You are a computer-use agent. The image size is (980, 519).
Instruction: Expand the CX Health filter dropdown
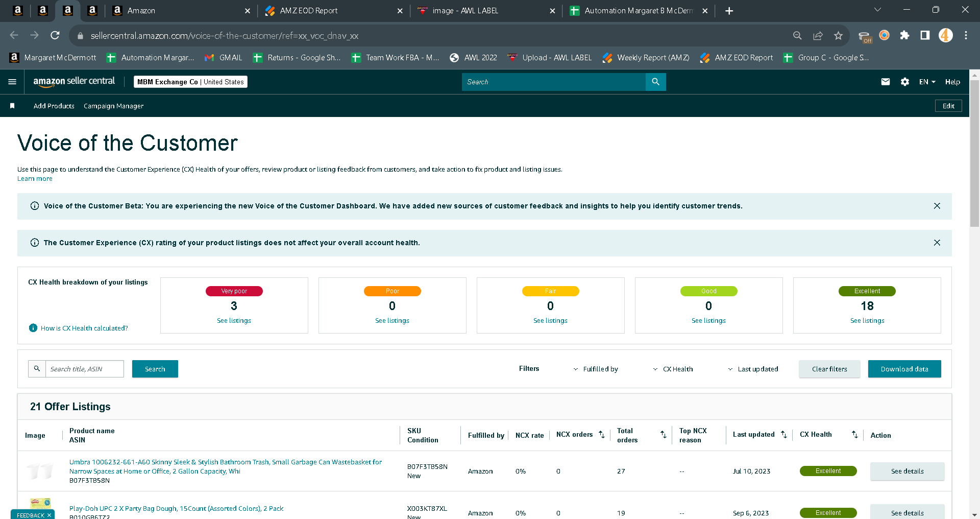673,369
